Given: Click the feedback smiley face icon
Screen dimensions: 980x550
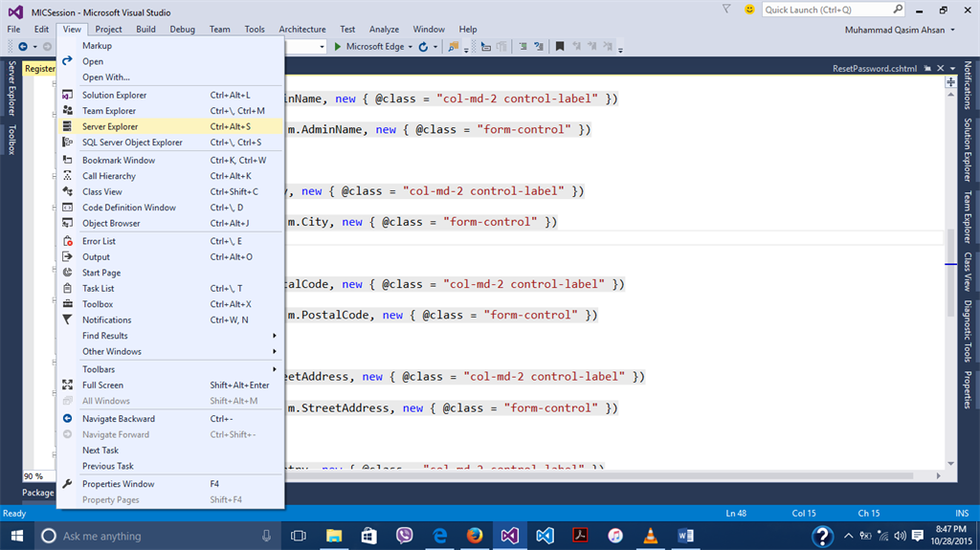Looking at the screenshot, I should tap(748, 10).
